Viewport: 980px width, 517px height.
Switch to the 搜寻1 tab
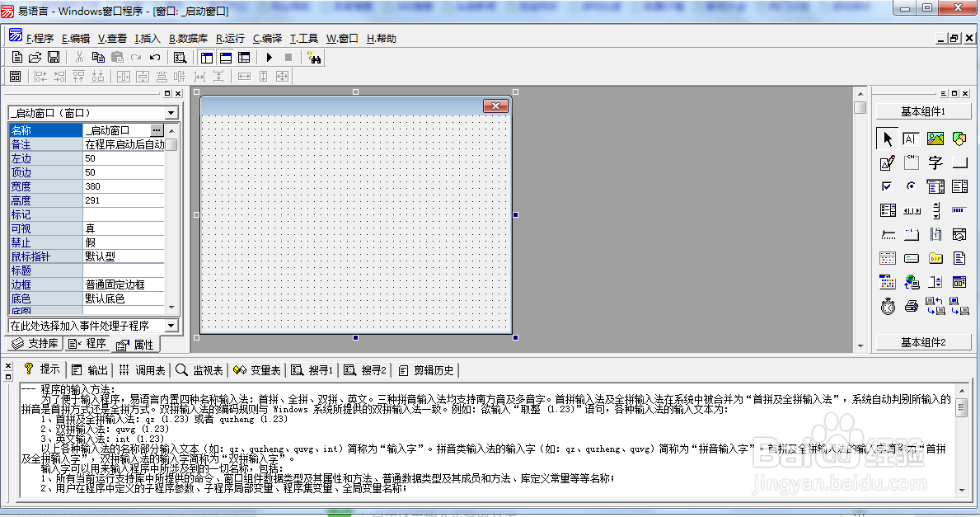point(312,370)
